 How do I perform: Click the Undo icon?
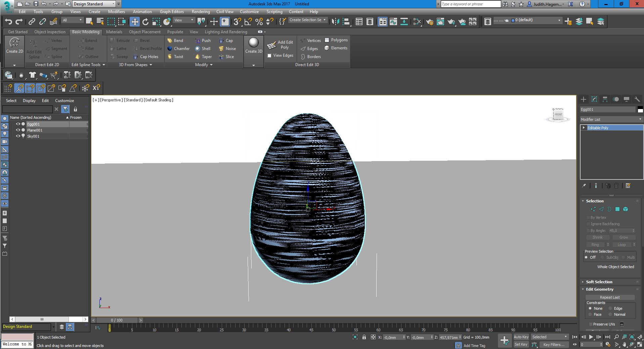(8, 21)
